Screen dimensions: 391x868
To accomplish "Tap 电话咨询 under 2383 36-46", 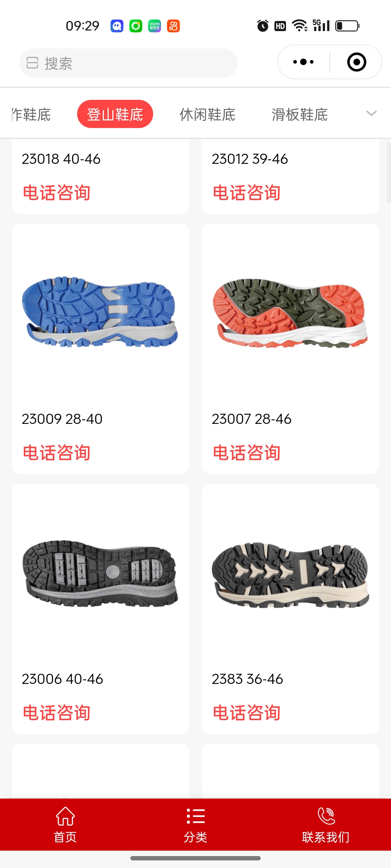I will coord(247,713).
